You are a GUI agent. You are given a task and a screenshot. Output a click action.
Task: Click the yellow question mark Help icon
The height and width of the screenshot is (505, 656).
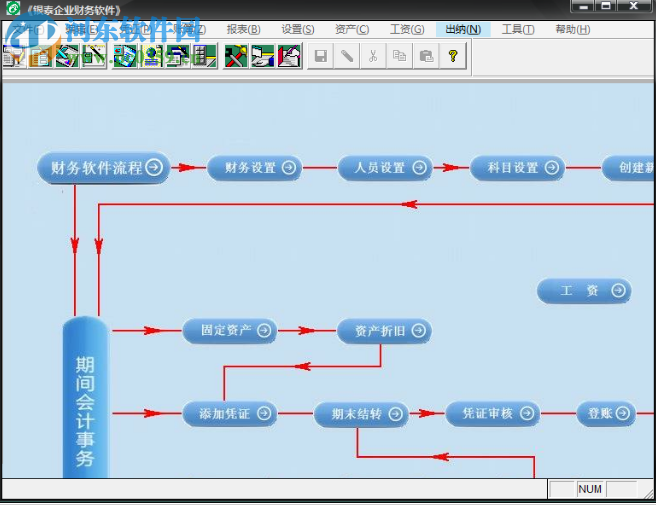pyautogui.click(x=453, y=56)
